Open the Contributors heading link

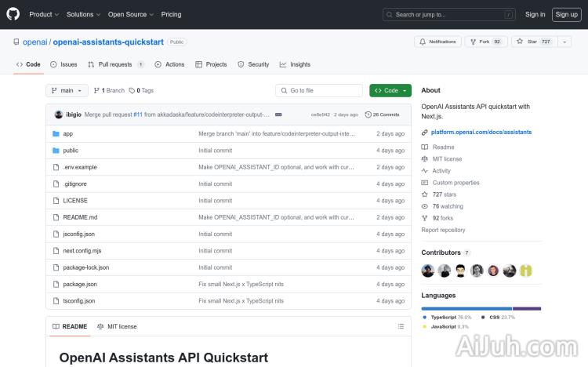tap(445, 253)
